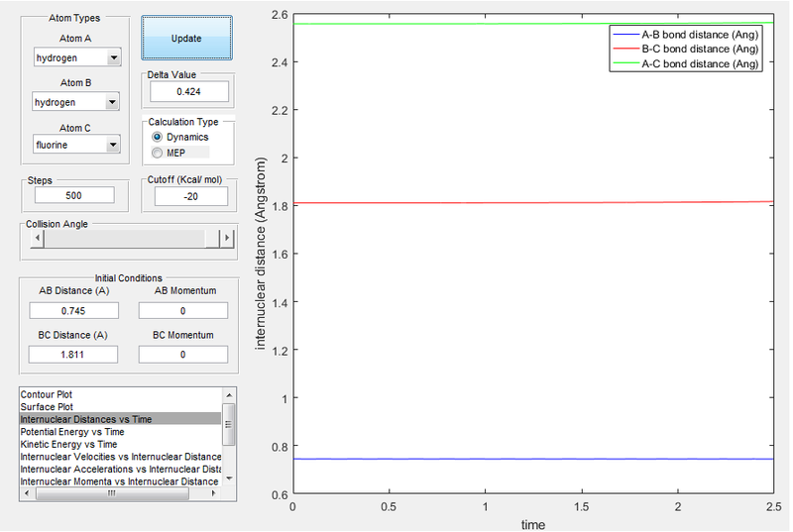Click the BC Distance input field
793x532 pixels.
pos(72,355)
